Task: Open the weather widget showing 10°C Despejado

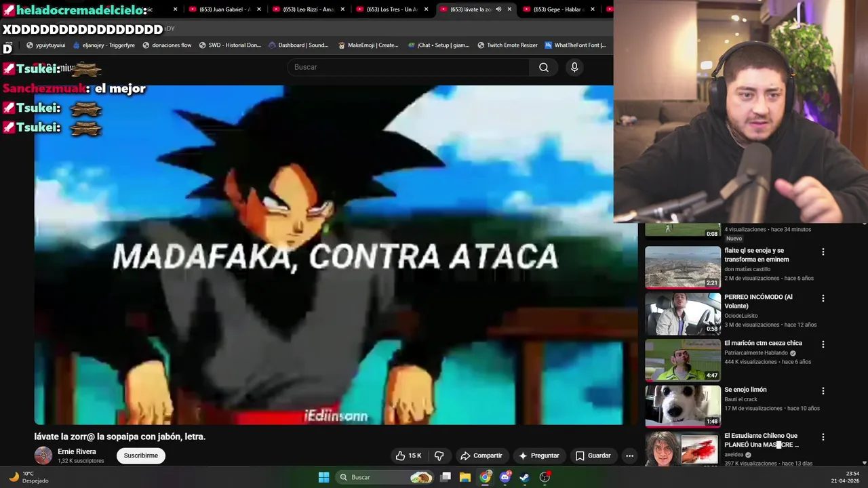Action: [x=28, y=477]
